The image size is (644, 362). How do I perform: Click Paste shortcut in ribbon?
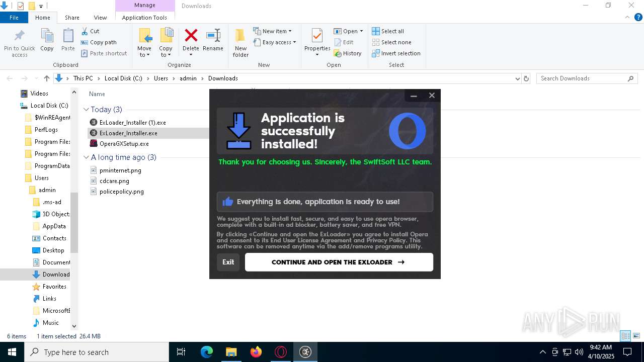coord(104,53)
